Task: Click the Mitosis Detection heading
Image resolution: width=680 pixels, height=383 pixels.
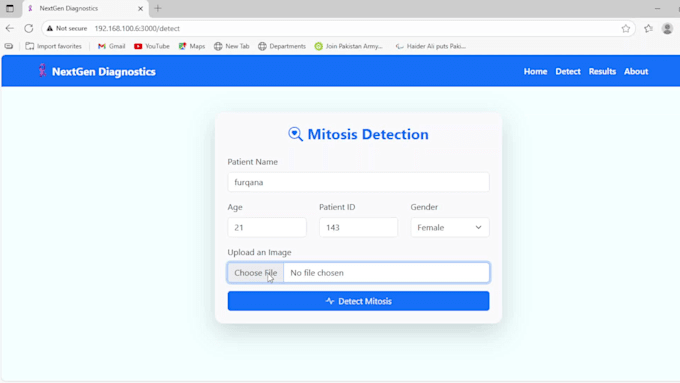Action: click(x=368, y=134)
